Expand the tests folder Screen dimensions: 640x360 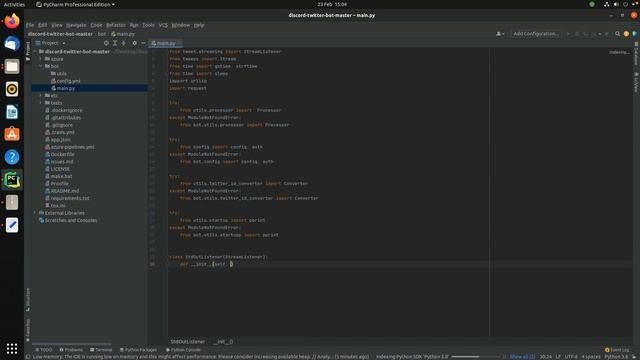(x=41, y=103)
